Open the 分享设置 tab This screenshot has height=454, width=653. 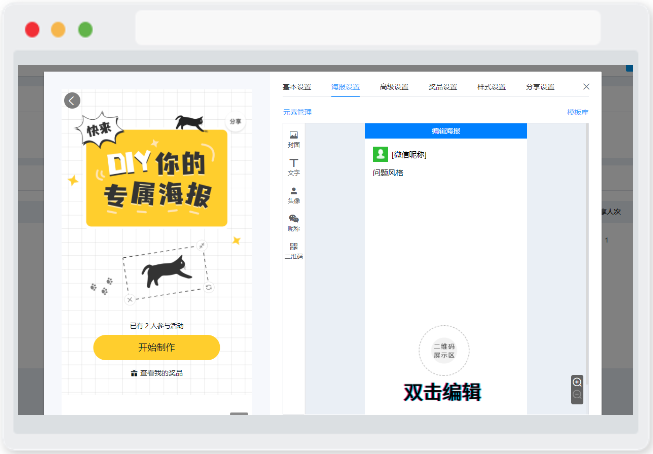click(x=540, y=87)
